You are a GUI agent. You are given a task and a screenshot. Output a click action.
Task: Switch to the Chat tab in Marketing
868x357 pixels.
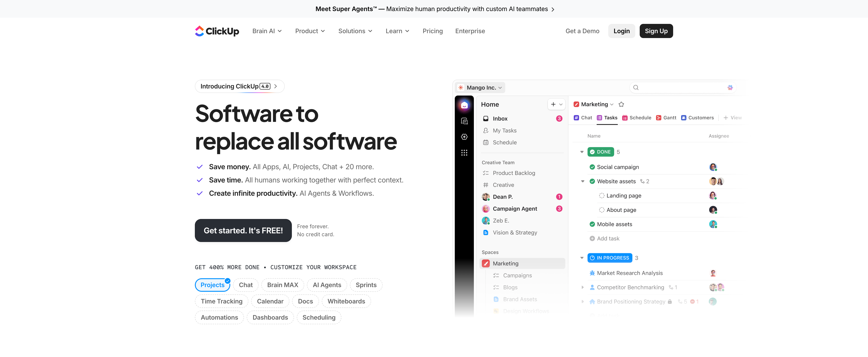point(583,118)
